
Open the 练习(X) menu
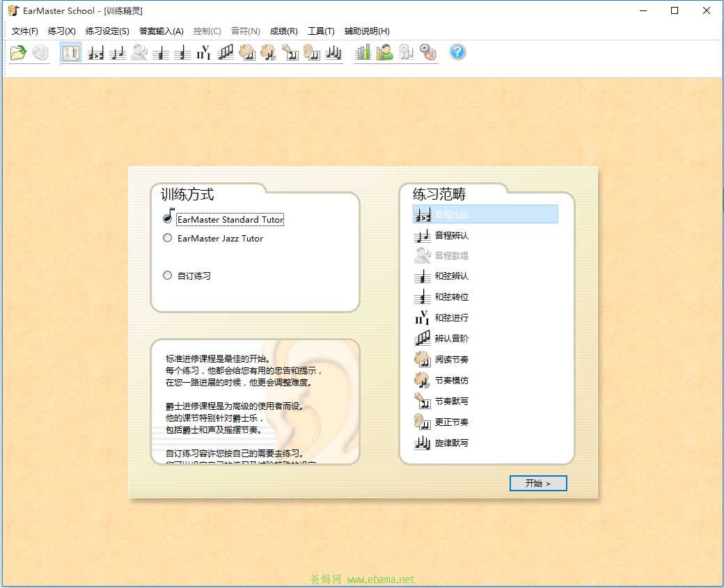[62, 31]
